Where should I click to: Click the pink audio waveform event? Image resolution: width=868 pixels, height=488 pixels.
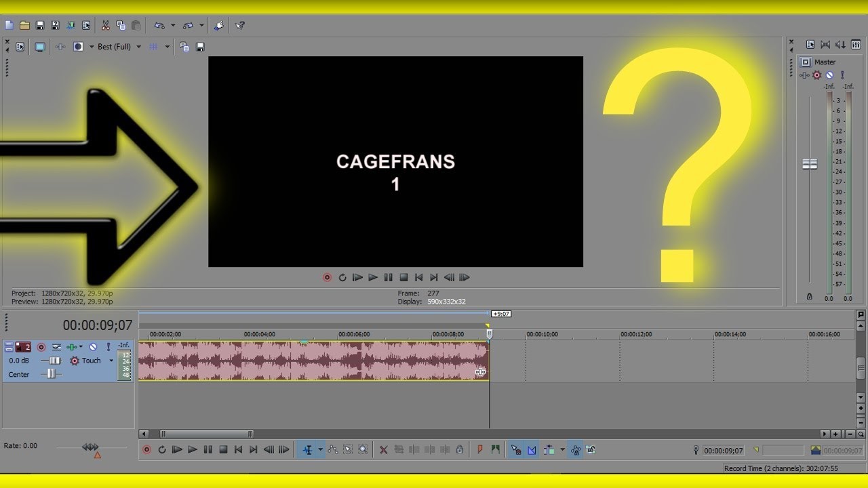313,360
